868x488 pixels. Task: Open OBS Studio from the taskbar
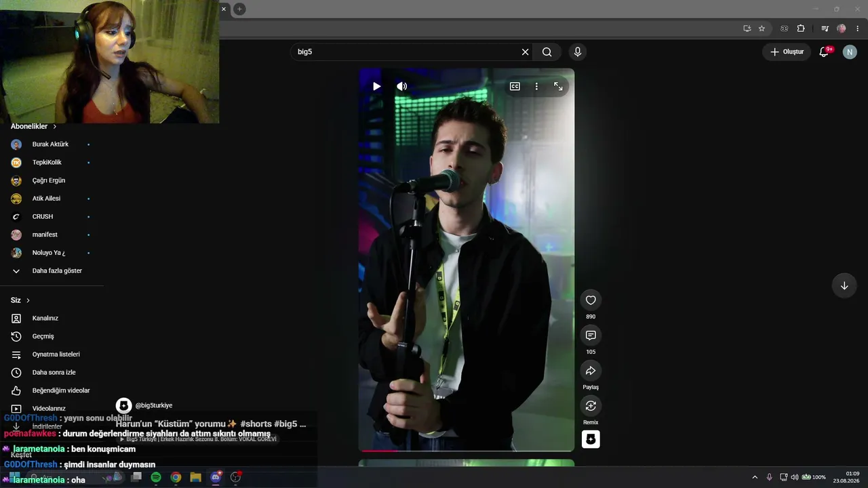[236, 477]
